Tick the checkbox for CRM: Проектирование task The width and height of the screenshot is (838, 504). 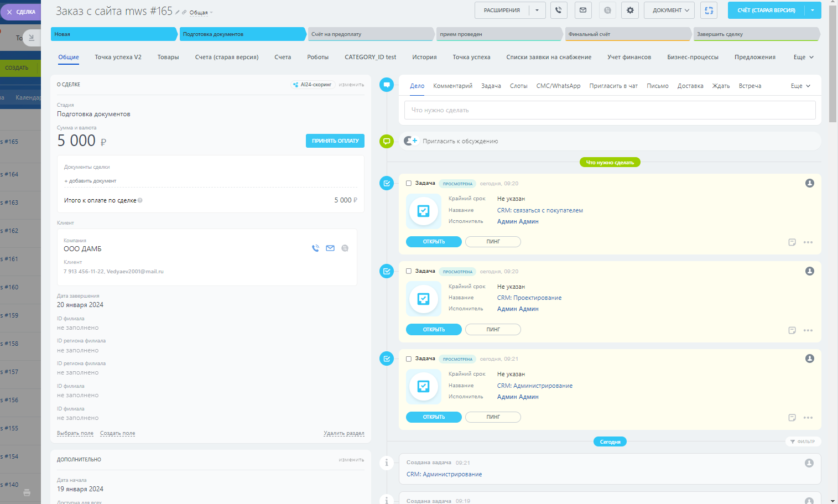(x=409, y=271)
